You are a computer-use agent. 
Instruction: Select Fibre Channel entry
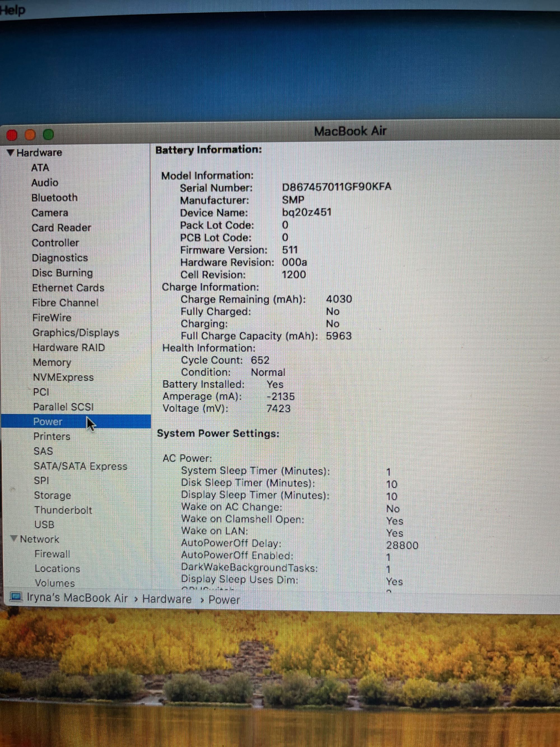65,302
